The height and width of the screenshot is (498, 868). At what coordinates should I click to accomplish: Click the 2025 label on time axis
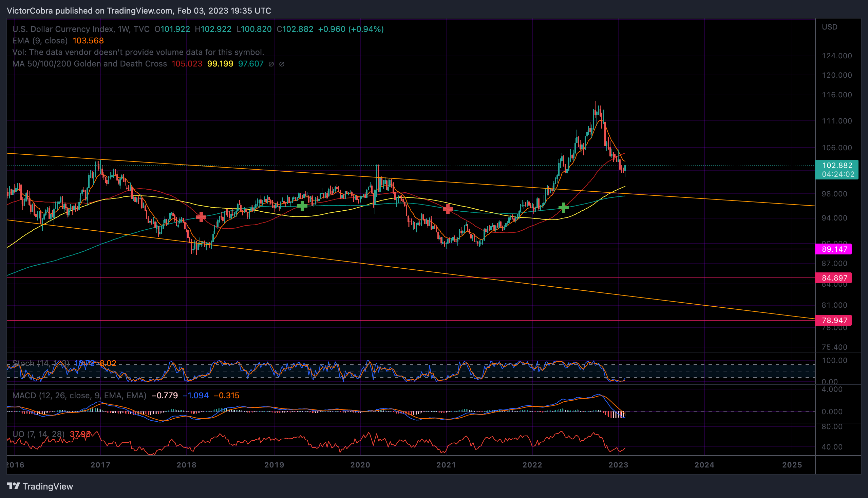792,465
